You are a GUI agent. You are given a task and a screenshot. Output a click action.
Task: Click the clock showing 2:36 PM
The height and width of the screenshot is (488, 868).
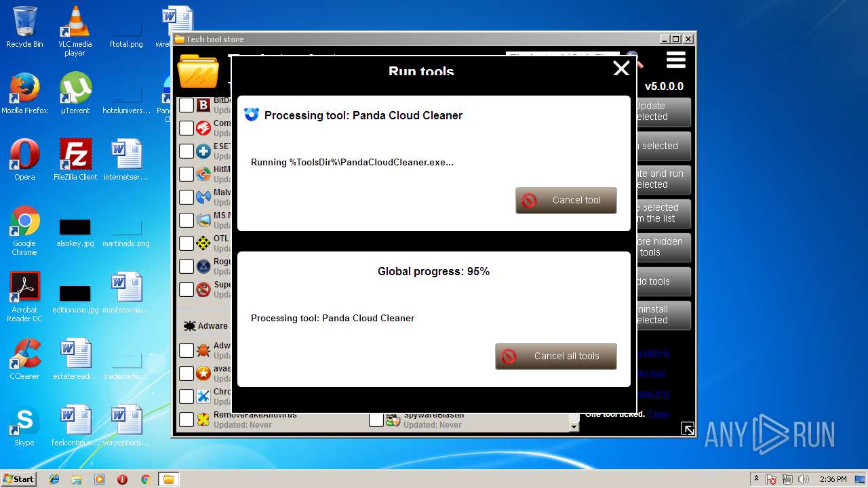[833, 479]
